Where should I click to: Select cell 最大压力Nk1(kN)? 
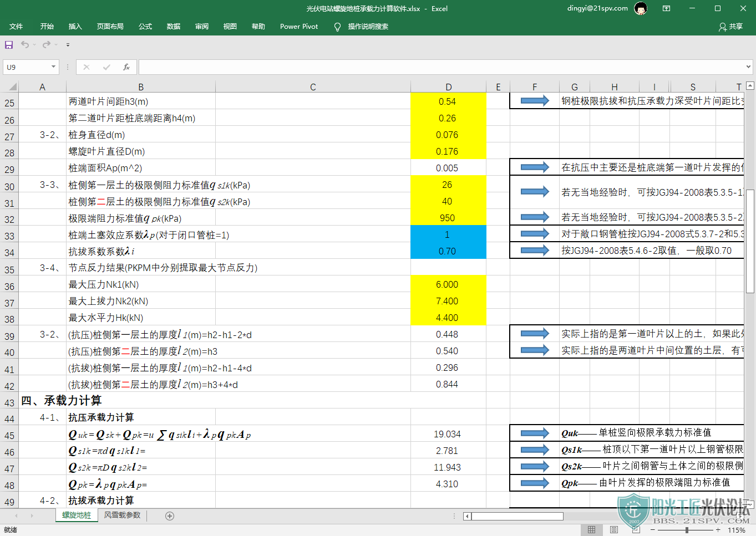click(141, 284)
